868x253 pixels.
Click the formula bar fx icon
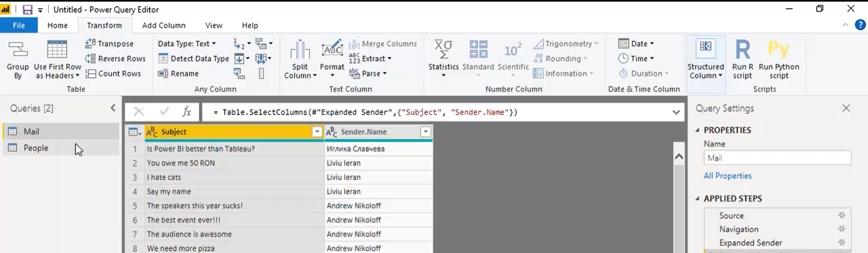click(187, 112)
